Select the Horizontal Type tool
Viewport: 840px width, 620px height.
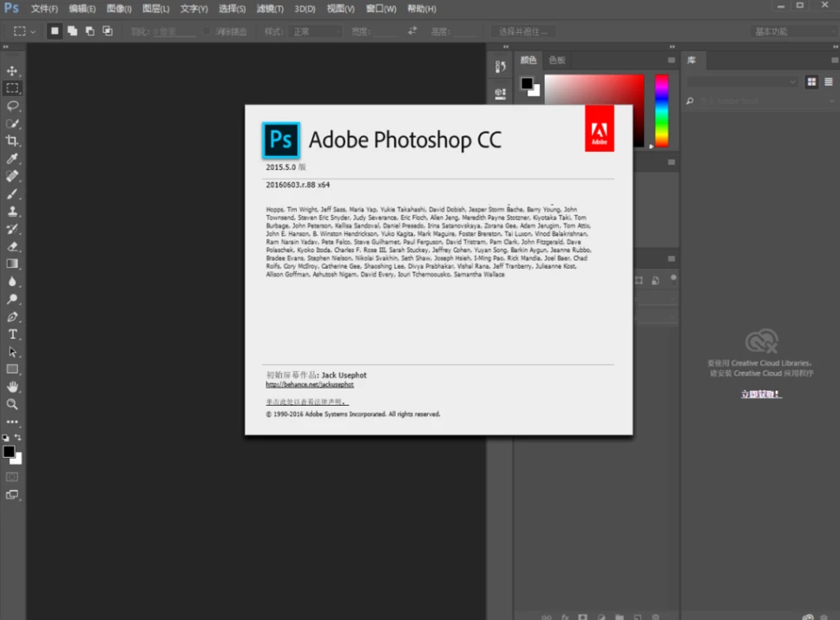pyautogui.click(x=12, y=334)
